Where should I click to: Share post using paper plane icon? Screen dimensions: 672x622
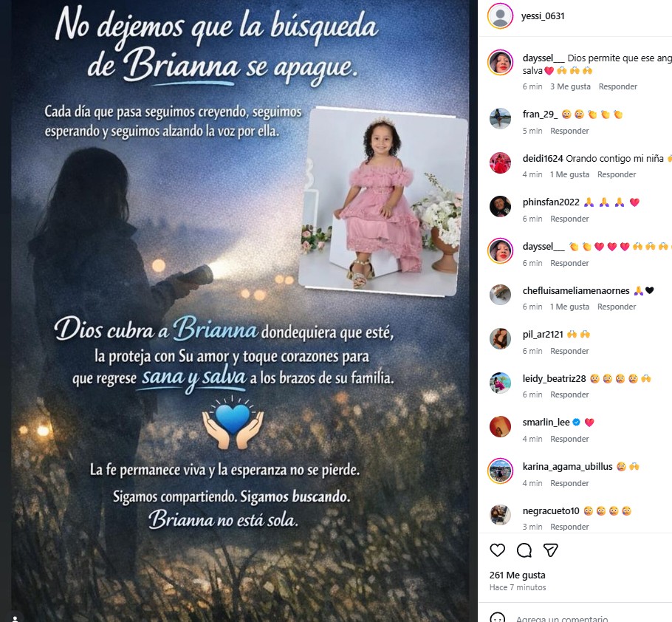pyautogui.click(x=551, y=550)
